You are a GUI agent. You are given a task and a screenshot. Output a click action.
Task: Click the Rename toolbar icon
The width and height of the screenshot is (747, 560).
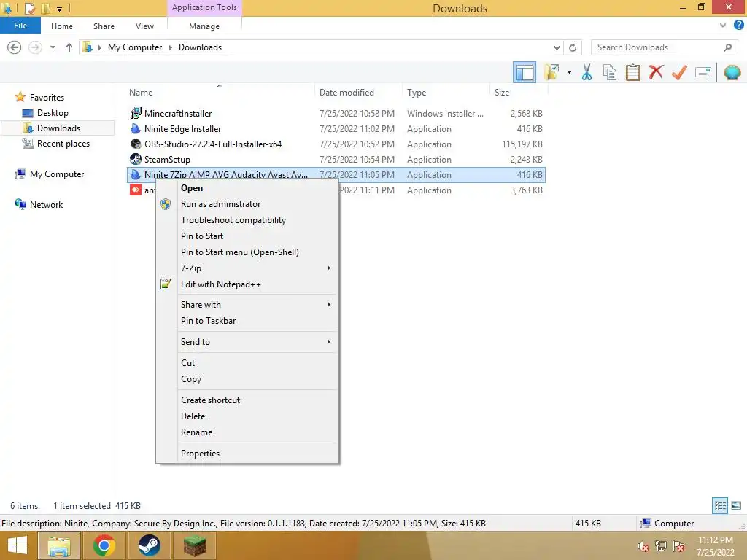click(x=703, y=72)
